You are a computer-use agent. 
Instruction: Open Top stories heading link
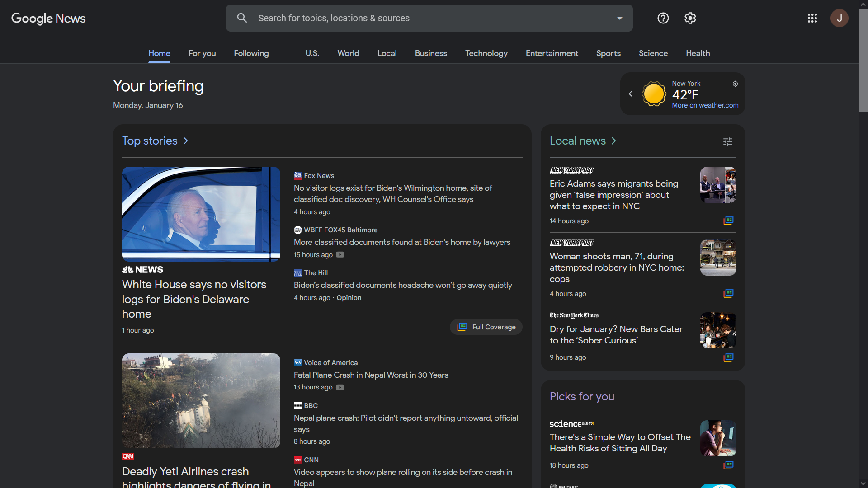pyautogui.click(x=150, y=141)
